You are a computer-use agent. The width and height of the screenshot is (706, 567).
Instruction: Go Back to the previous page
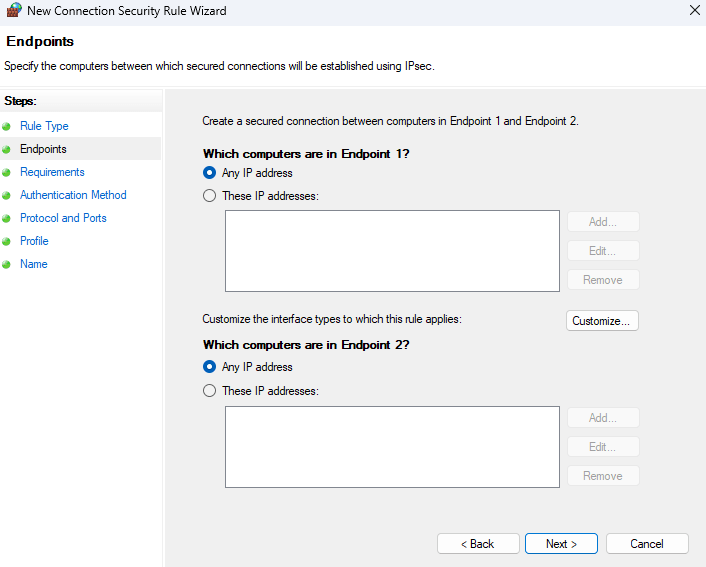pos(477,544)
